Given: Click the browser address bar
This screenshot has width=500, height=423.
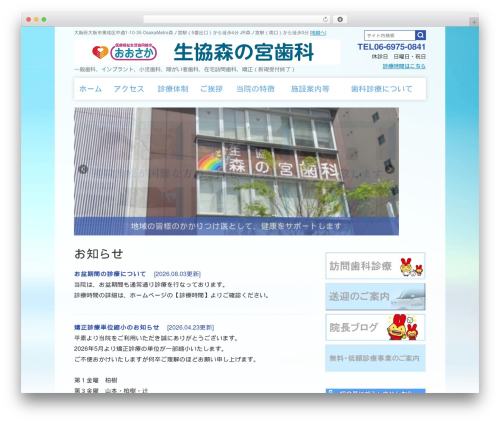Looking at the screenshot, I should (x=237, y=19).
